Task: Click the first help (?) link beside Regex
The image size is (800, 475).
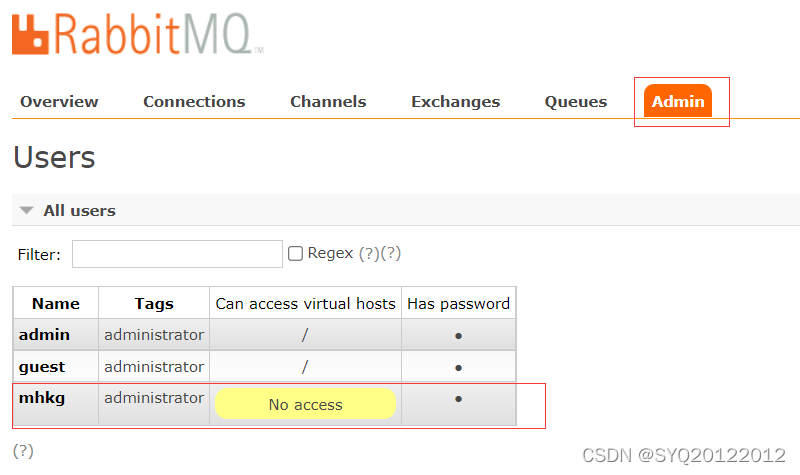Action: click(369, 253)
